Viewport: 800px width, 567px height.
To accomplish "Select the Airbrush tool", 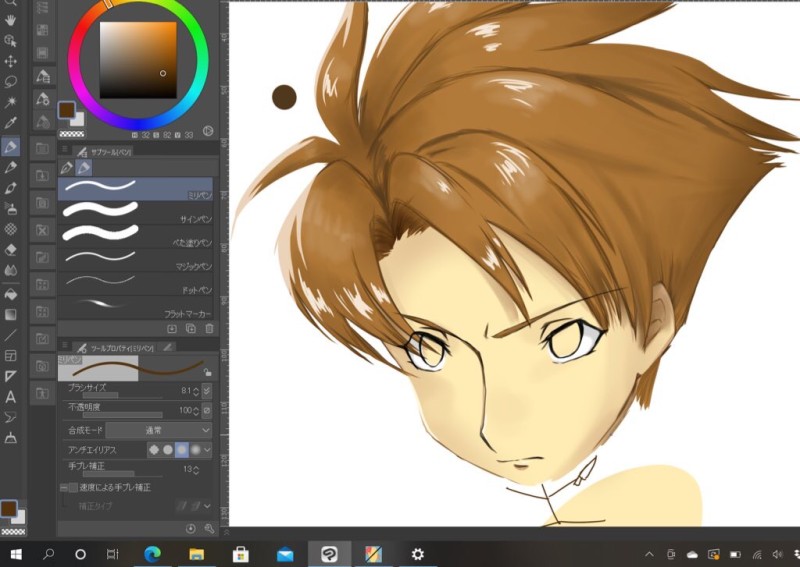I will (x=10, y=208).
